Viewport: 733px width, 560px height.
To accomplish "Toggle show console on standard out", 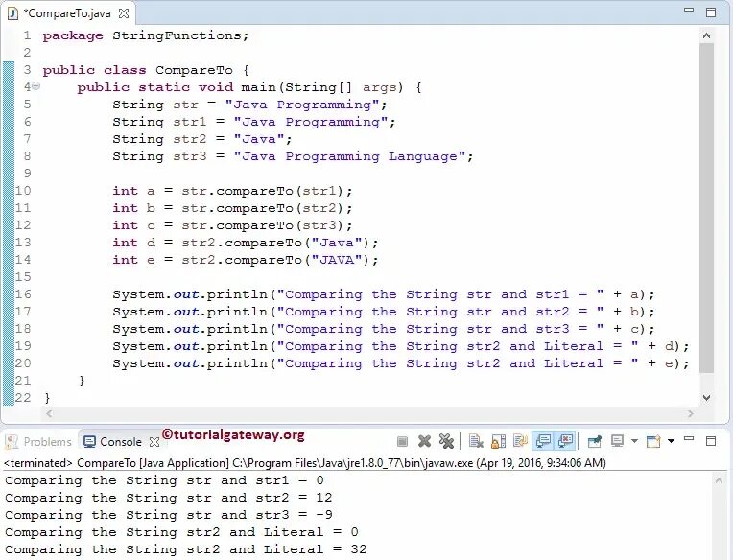I will click(543, 441).
